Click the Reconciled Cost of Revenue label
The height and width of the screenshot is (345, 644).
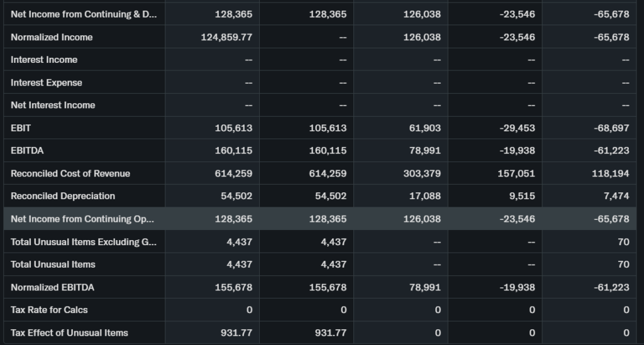(70, 173)
